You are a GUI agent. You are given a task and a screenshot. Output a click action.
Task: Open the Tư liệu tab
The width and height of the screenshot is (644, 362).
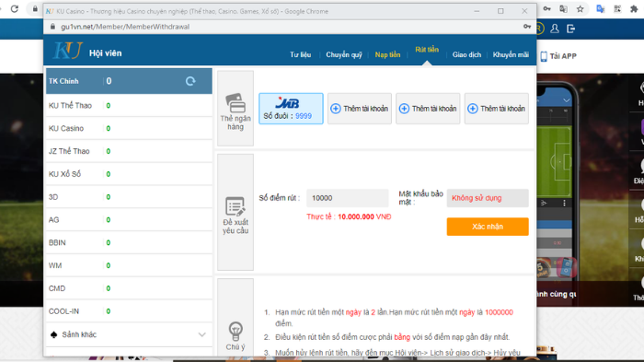(x=300, y=54)
